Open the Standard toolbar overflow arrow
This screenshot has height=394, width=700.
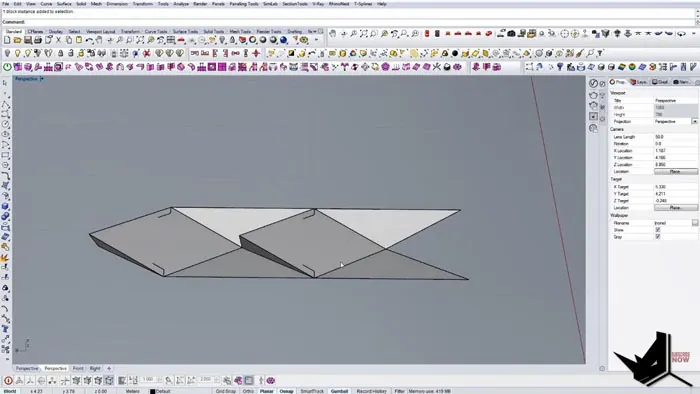[317, 41]
